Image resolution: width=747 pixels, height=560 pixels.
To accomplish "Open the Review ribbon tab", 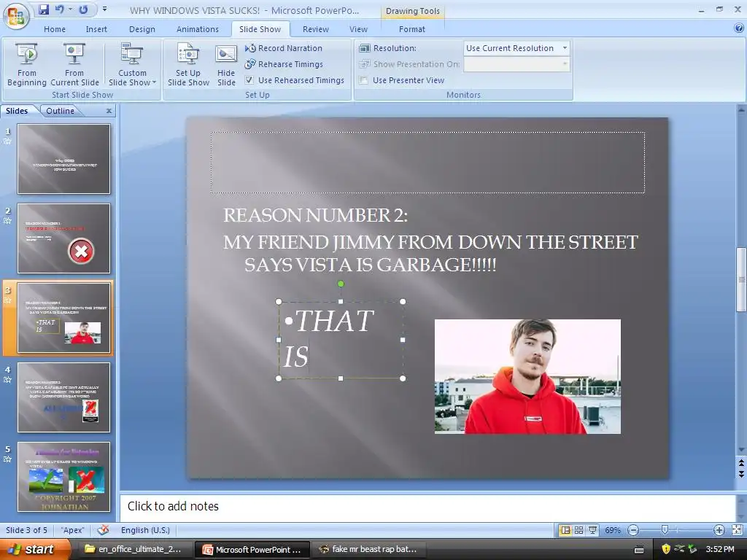I will 315,29.
